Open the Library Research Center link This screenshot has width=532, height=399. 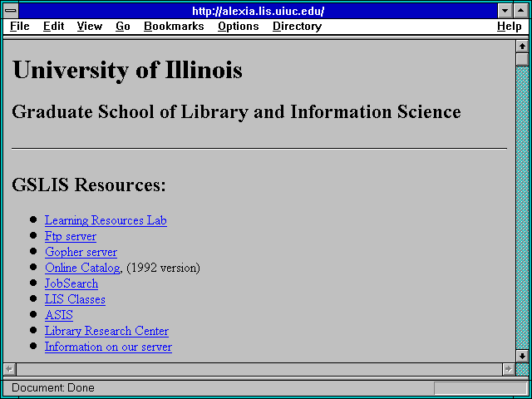click(x=106, y=331)
